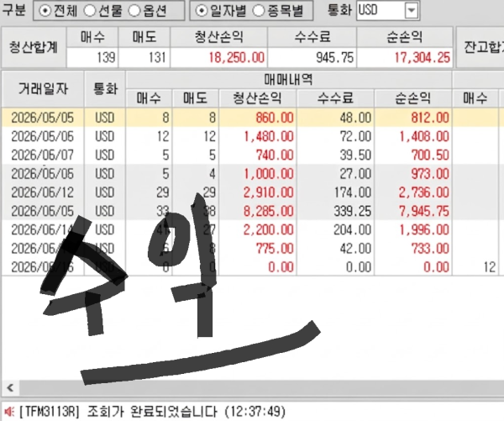Image resolution: width=504 pixels, height=421 pixels.
Task: Click the 매매내역 group header
Action: [288, 80]
